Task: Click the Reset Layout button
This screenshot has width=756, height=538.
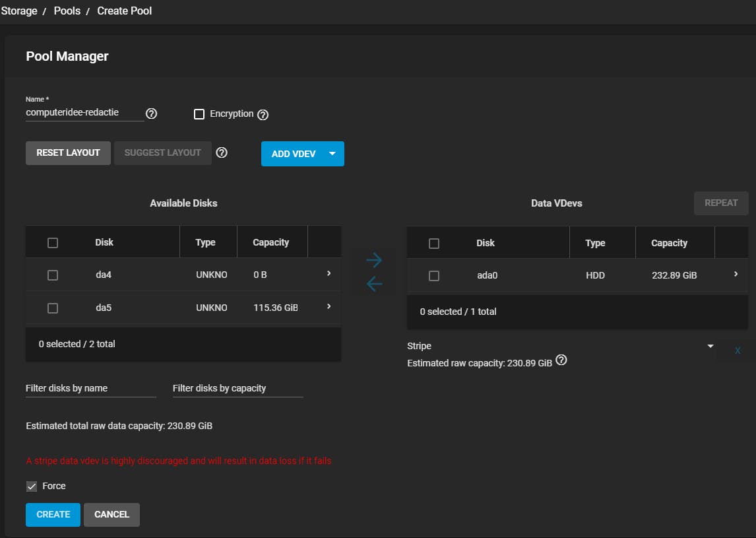Action: (68, 153)
